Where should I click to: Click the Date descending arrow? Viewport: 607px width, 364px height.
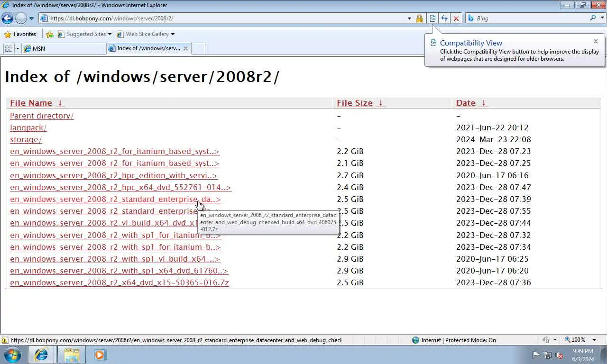(483, 103)
